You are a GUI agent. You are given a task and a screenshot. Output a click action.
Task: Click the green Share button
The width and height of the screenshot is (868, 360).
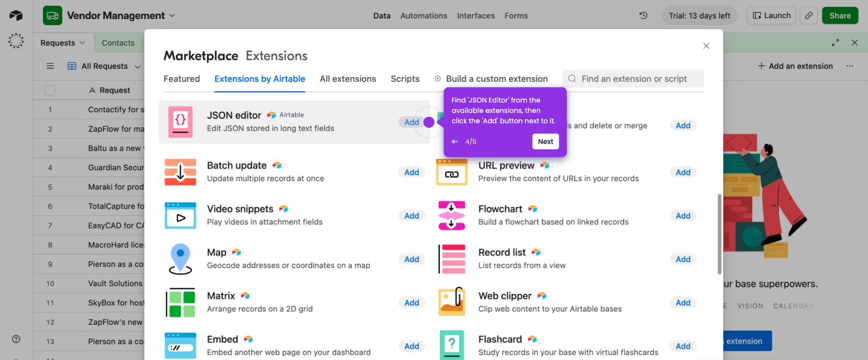click(840, 15)
